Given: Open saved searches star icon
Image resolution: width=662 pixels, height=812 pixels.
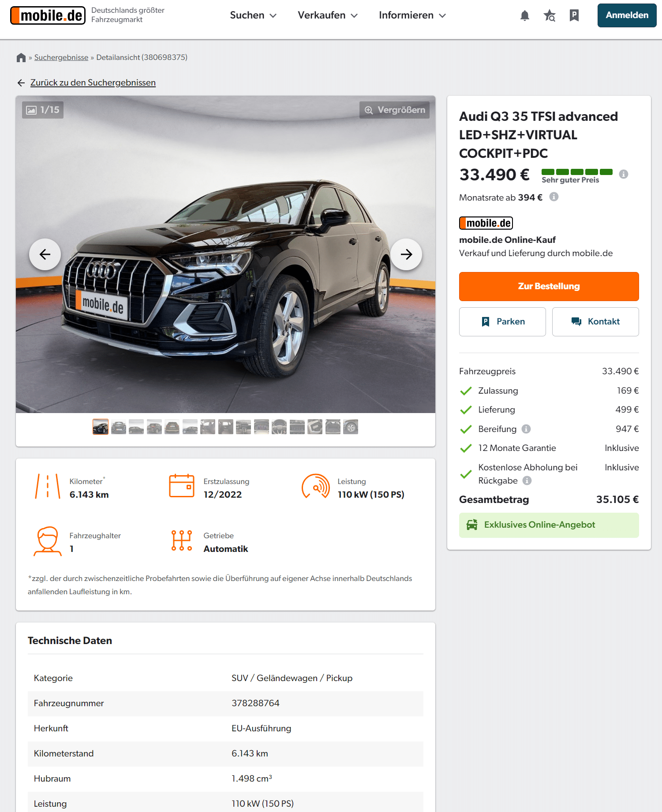Looking at the screenshot, I should [549, 15].
